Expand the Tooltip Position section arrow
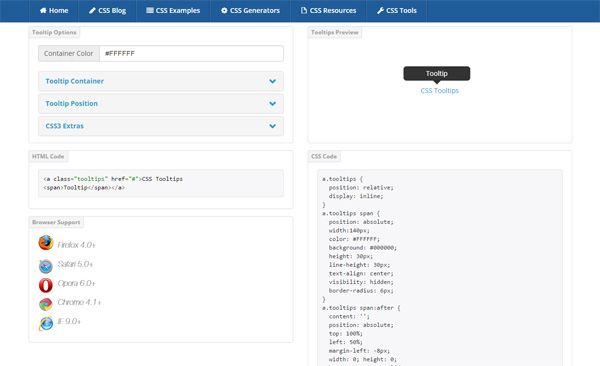This screenshot has height=366, width=600. click(272, 103)
